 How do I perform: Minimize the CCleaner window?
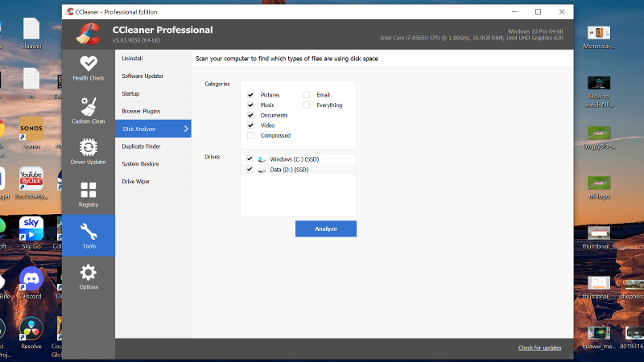(x=514, y=12)
